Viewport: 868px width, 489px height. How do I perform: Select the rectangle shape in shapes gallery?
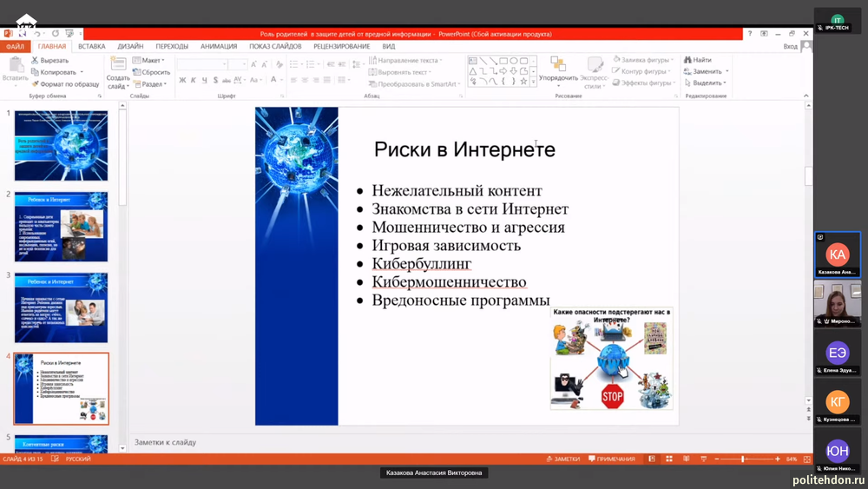503,61
